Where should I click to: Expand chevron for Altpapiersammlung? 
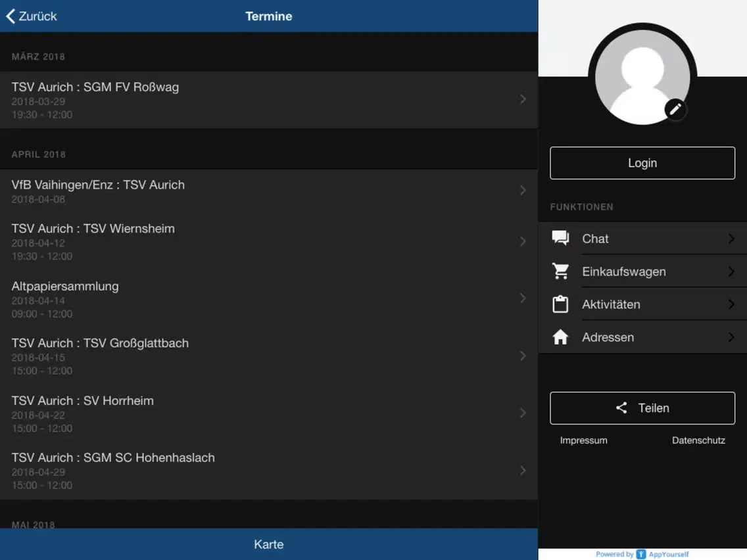pyautogui.click(x=523, y=298)
